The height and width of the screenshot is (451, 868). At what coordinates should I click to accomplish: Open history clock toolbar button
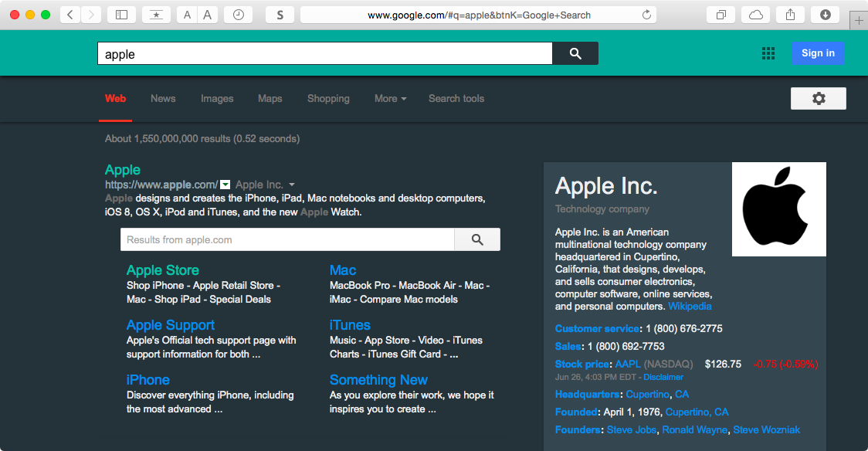click(x=239, y=15)
